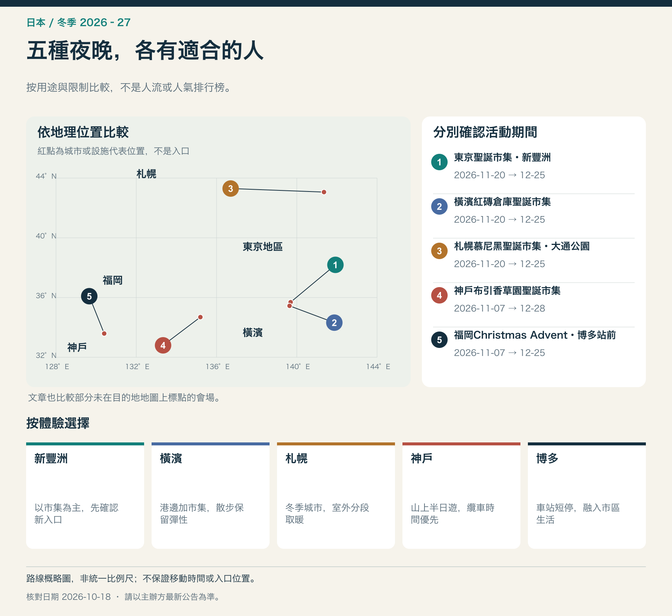Click legend badge 3 beside 札幌慕尼黑聖誕市集
Screen dimensions: 672x616
click(x=439, y=251)
